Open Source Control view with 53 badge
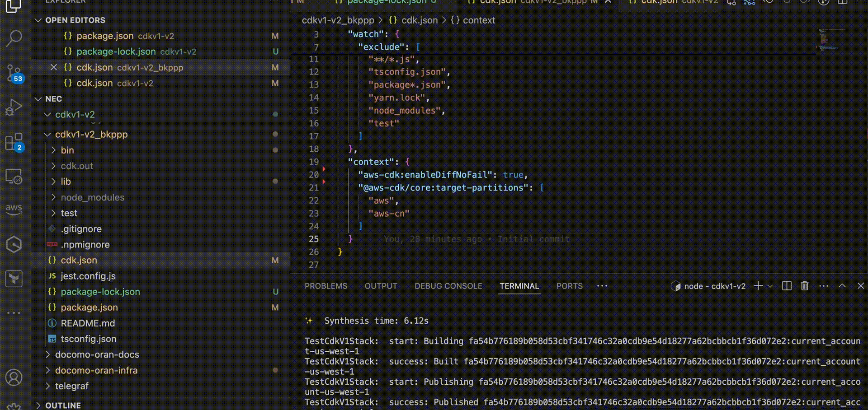The height and width of the screenshot is (410, 868). pyautogui.click(x=14, y=73)
